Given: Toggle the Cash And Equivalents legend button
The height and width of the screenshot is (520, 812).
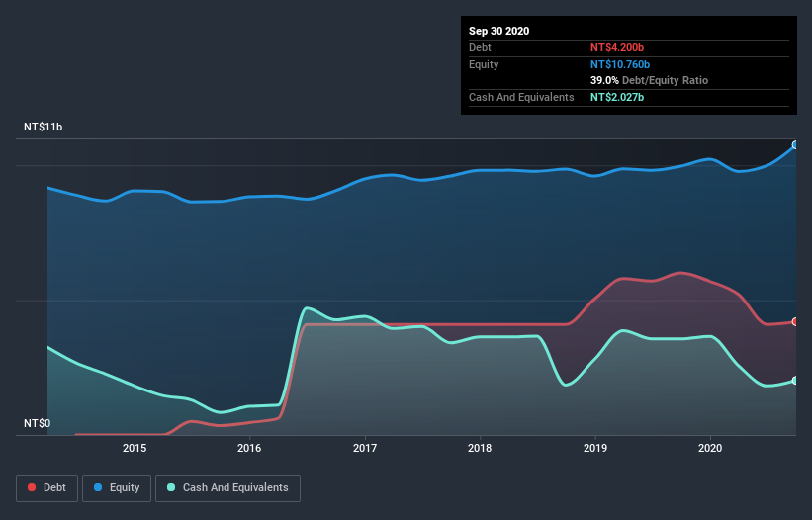Looking at the screenshot, I should tap(227, 488).
